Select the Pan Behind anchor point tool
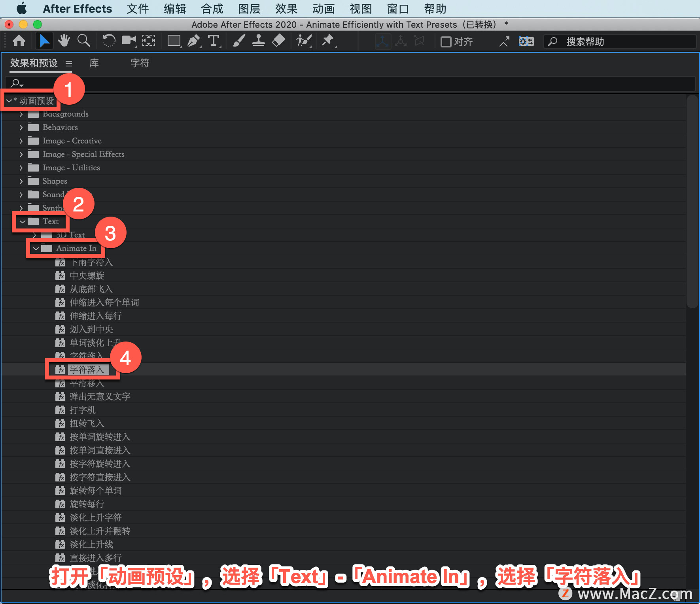This screenshot has height=604, width=700. click(x=149, y=41)
